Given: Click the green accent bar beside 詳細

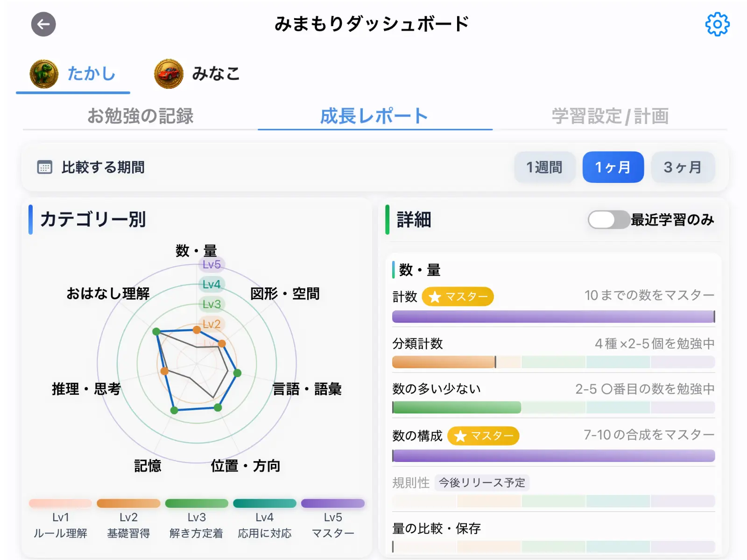Looking at the screenshot, I should 388,219.
